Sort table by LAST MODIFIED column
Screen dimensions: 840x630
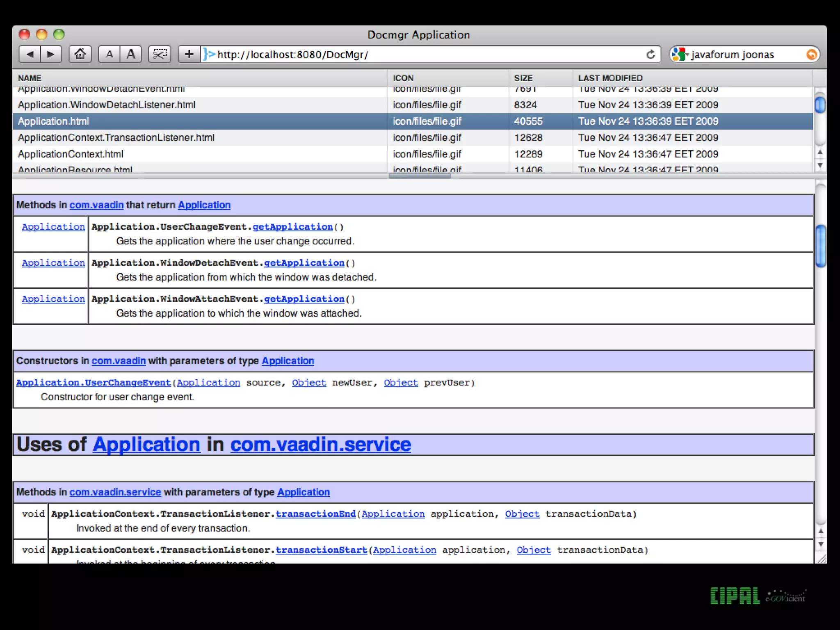click(610, 78)
